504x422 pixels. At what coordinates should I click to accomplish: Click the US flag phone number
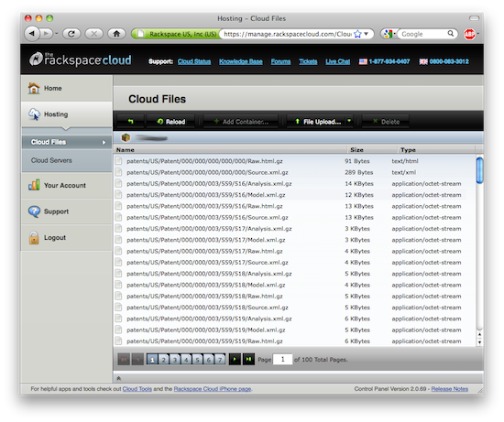pyautogui.click(x=385, y=61)
